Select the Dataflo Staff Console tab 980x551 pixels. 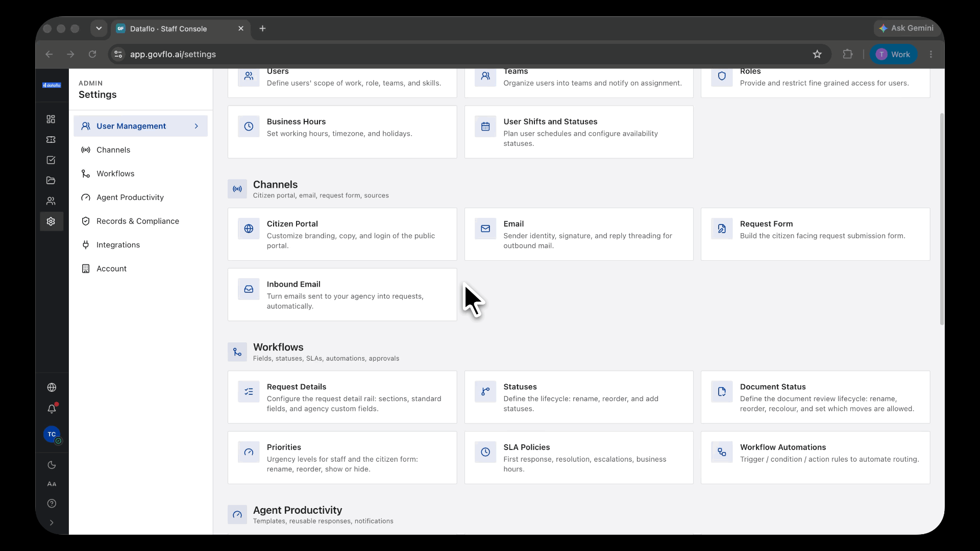click(181, 29)
